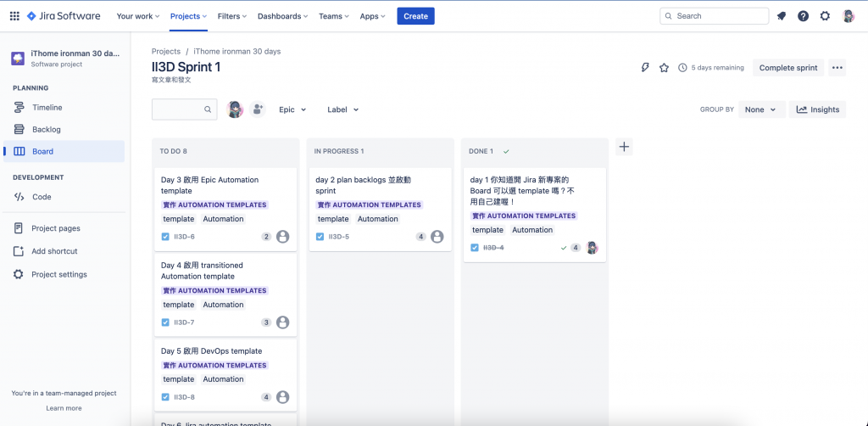Click the Jira Software logo
Image resolution: width=868 pixels, height=426 pixels.
[x=64, y=16]
